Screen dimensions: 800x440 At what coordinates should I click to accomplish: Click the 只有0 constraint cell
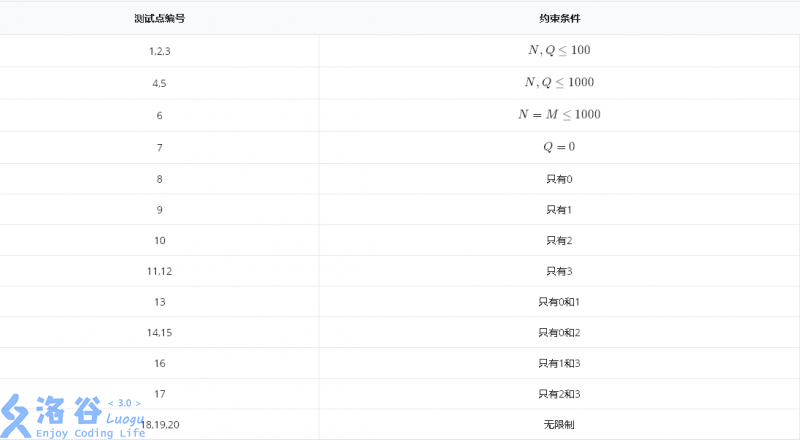(x=559, y=179)
